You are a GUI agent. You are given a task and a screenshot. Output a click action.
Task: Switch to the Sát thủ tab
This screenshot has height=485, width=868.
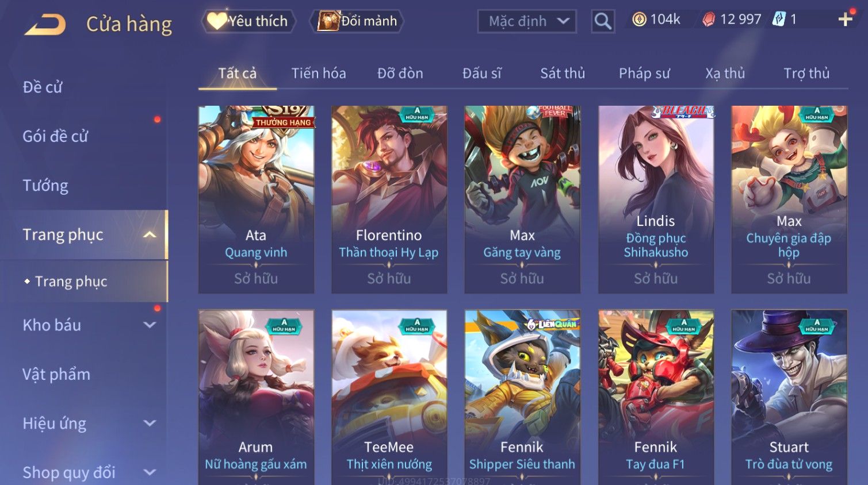pyautogui.click(x=563, y=74)
